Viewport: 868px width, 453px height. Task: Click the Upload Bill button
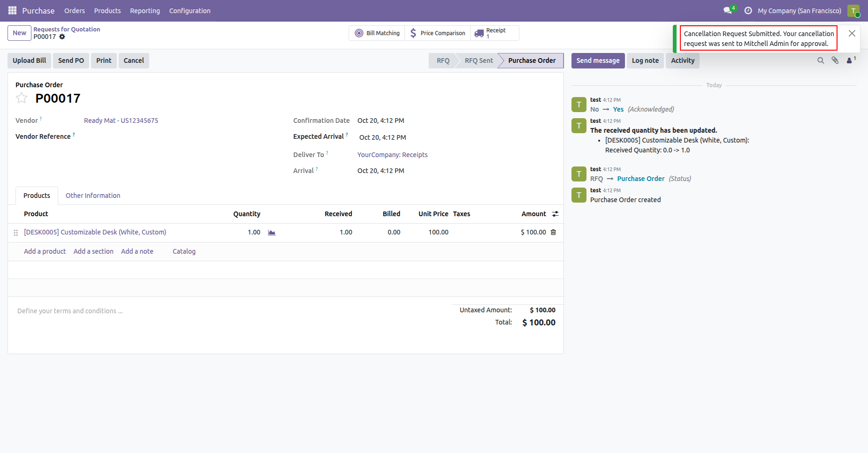30,60
